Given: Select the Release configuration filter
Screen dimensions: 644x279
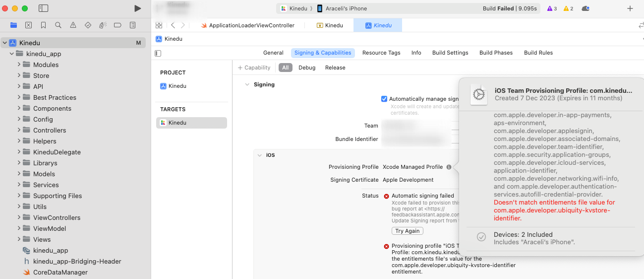Looking at the screenshot, I should [x=335, y=68].
